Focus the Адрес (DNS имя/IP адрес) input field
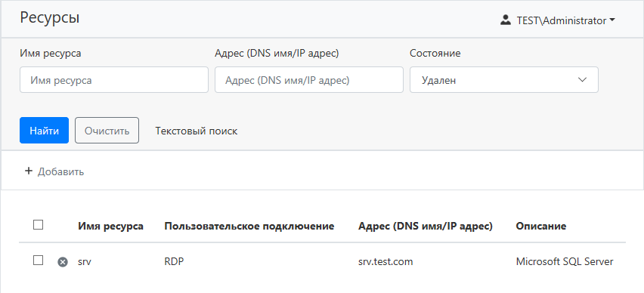 click(309, 80)
